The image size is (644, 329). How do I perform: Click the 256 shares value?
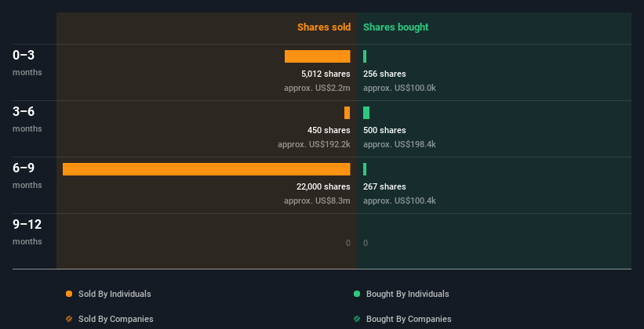point(384,74)
